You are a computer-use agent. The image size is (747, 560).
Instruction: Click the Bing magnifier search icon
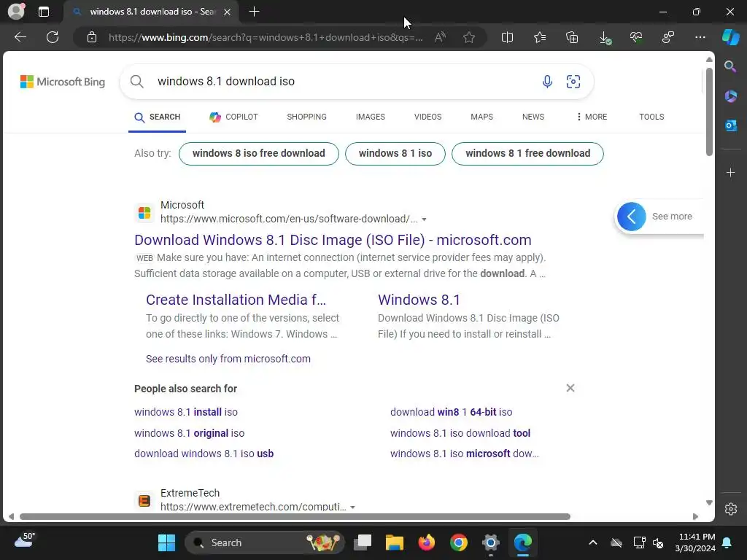pos(136,82)
